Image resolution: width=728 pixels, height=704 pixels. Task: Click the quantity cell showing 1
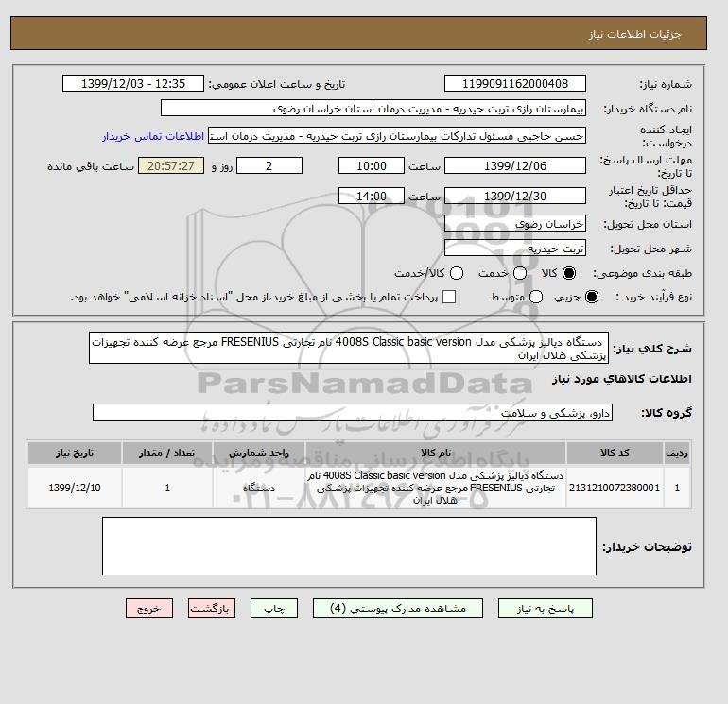point(167,488)
